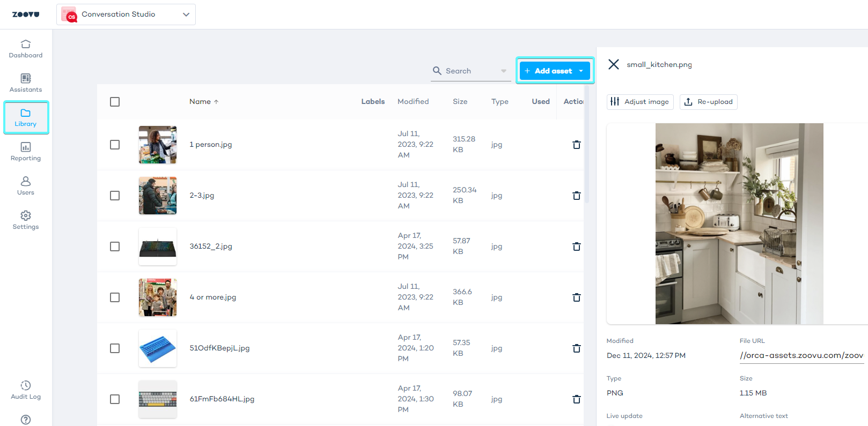Open Settings in the left sidebar
The image size is (868, 426).
(26, 220)
